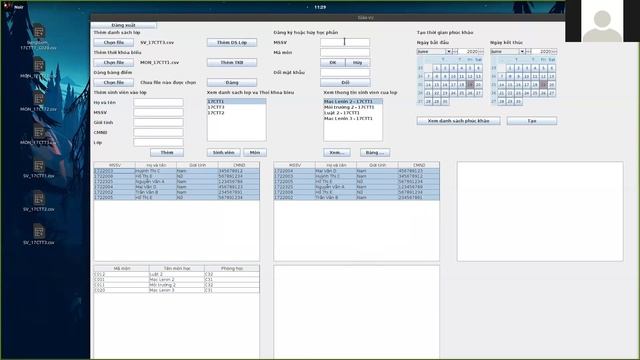Screen dimensions: 640x360
Task: Click Phòng học column header
Action: (x=232, y=269)
